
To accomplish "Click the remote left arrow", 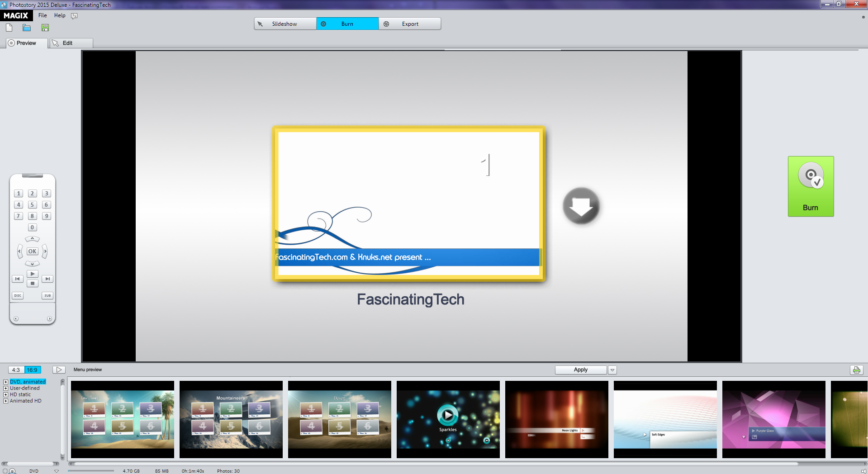I will [x=19, y=251].
